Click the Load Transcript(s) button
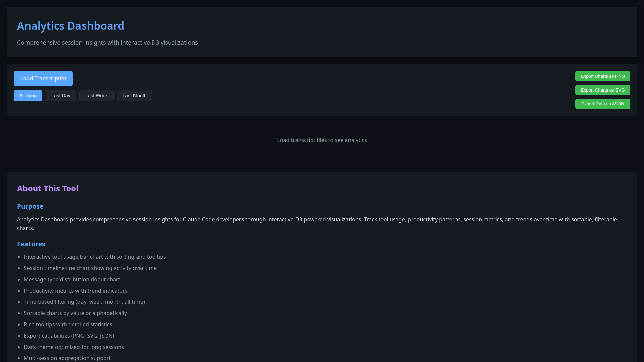Image resolution: width=644 pixels, height=362 pixels. (43, 79)
